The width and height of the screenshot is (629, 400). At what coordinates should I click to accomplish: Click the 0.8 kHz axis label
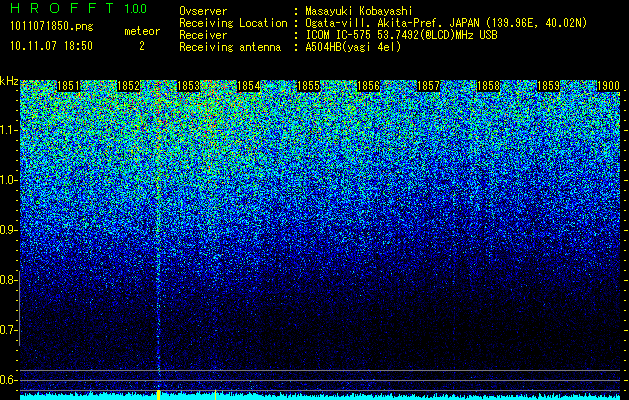(8, 280)
